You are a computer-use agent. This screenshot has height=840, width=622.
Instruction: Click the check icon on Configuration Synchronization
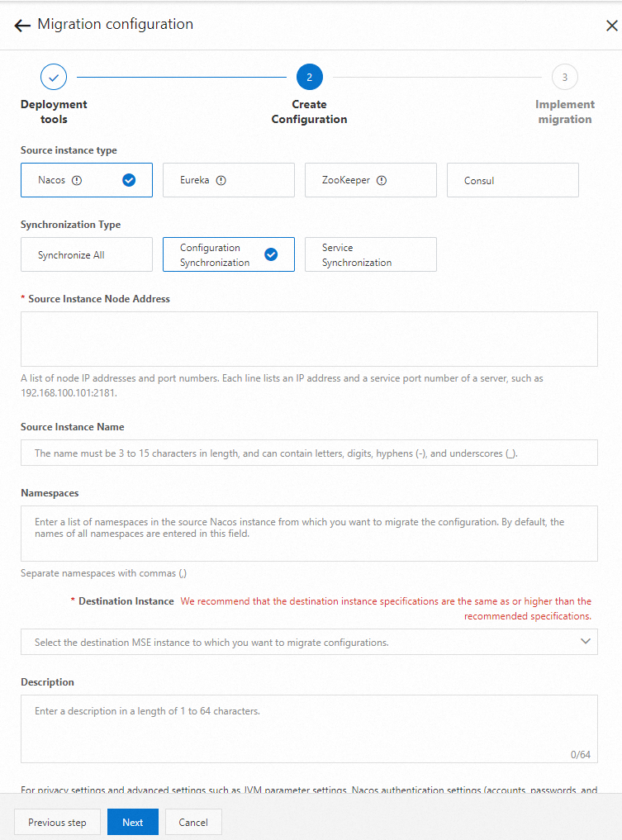272,254
